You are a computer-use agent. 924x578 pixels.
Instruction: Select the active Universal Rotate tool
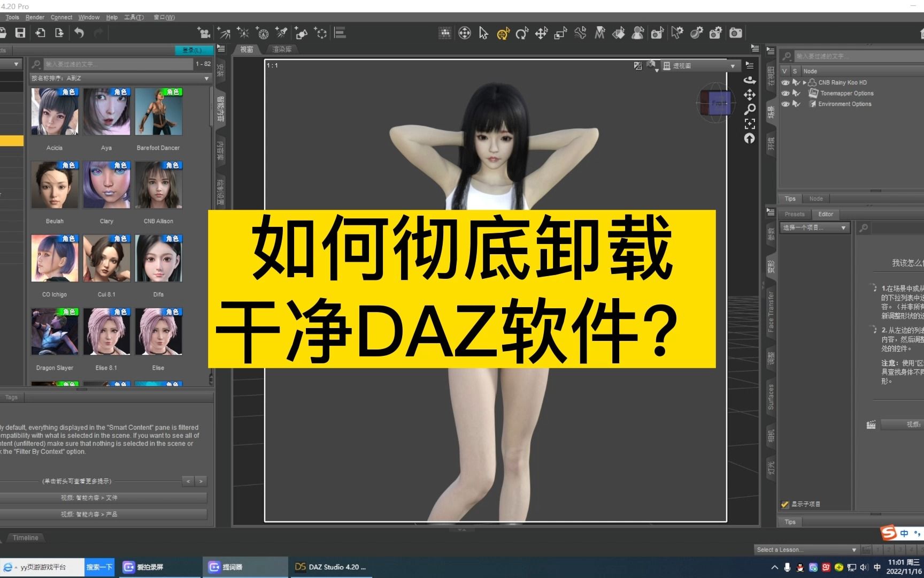click(x=503, y=33)
